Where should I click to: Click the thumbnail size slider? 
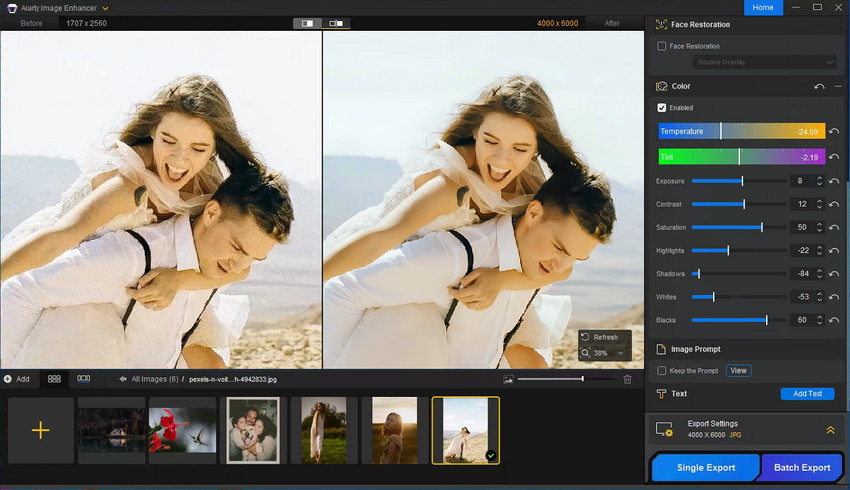click(x=566, y=379)
